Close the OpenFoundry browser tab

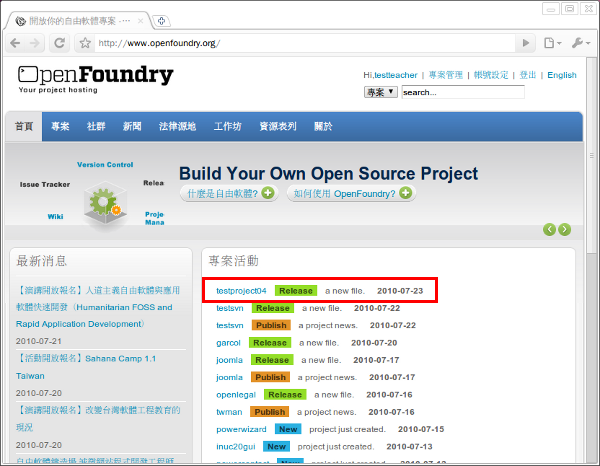click(140, 21)
